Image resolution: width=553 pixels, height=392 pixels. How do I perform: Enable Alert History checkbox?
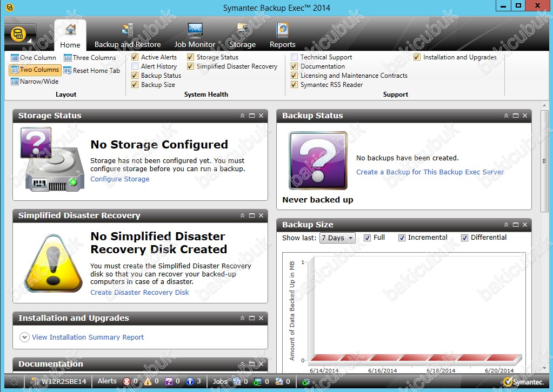[x=135, y=66]
